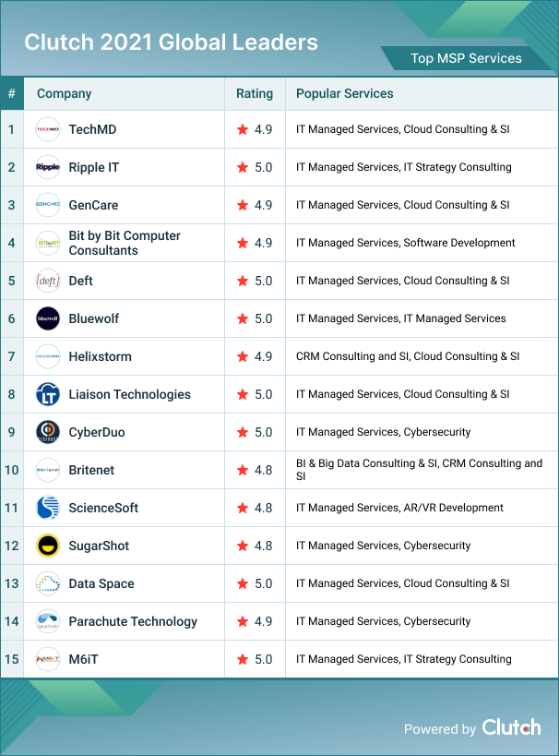Select the Parachute Technology name
The width and height of the screenshot is (559, 756).
pyautogui.click(x=133, y=621)
